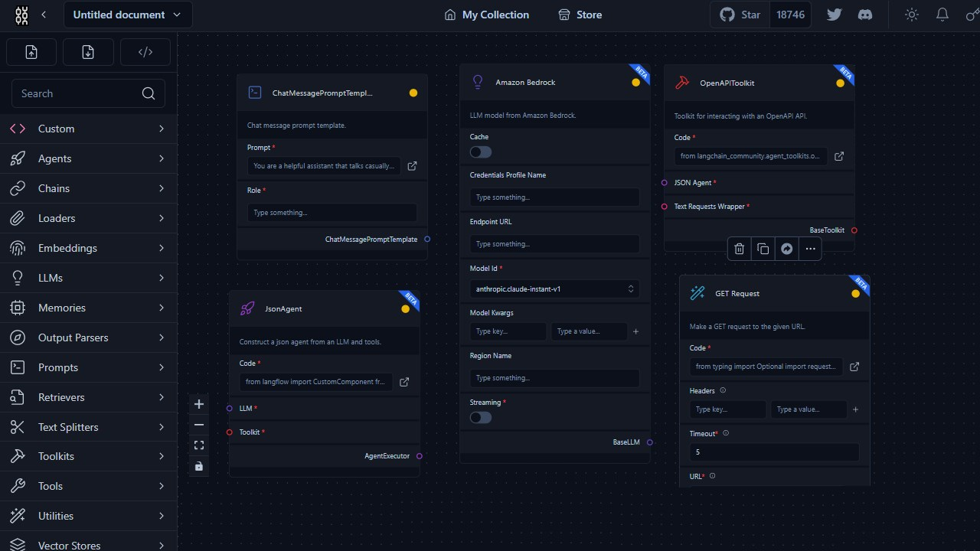Image resolution: width=980 pixels, height=551 pixels.
Task: Delete the selected node with trash icon
Action: tap(739, 249)
